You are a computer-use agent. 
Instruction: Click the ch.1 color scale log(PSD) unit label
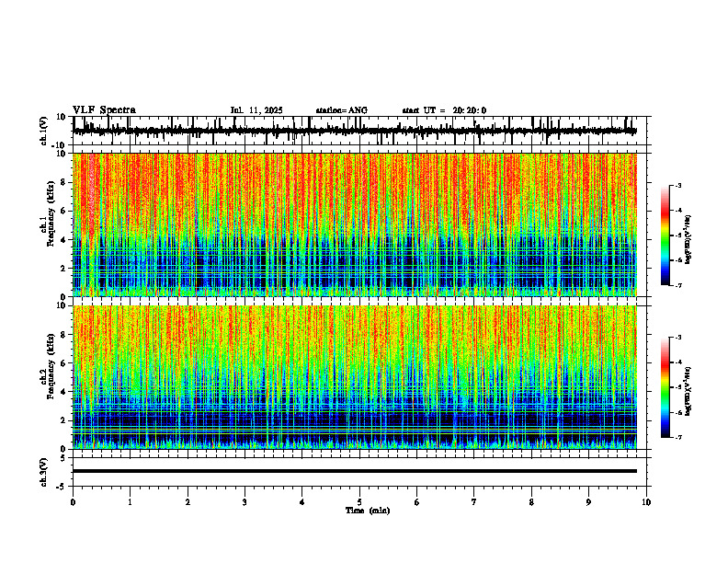click(x=688, y=239)
